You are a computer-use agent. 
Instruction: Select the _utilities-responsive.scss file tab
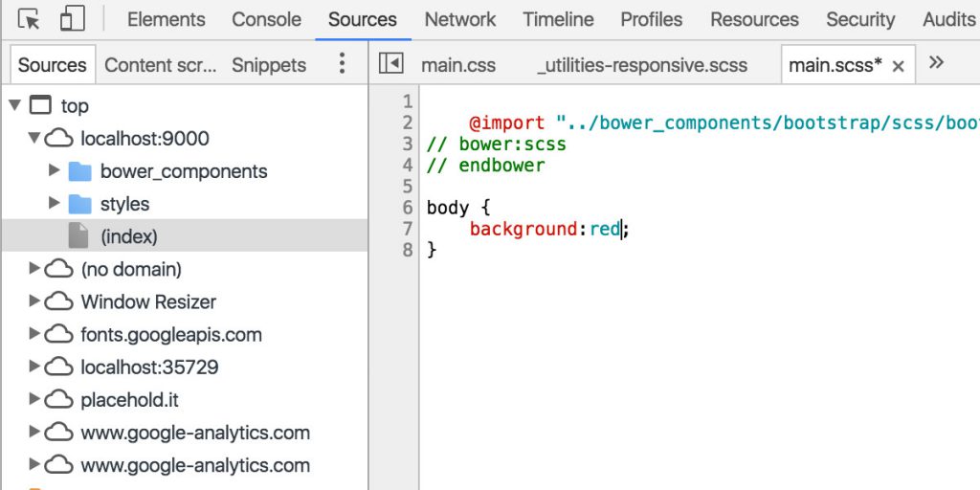[x=642, y=65]
